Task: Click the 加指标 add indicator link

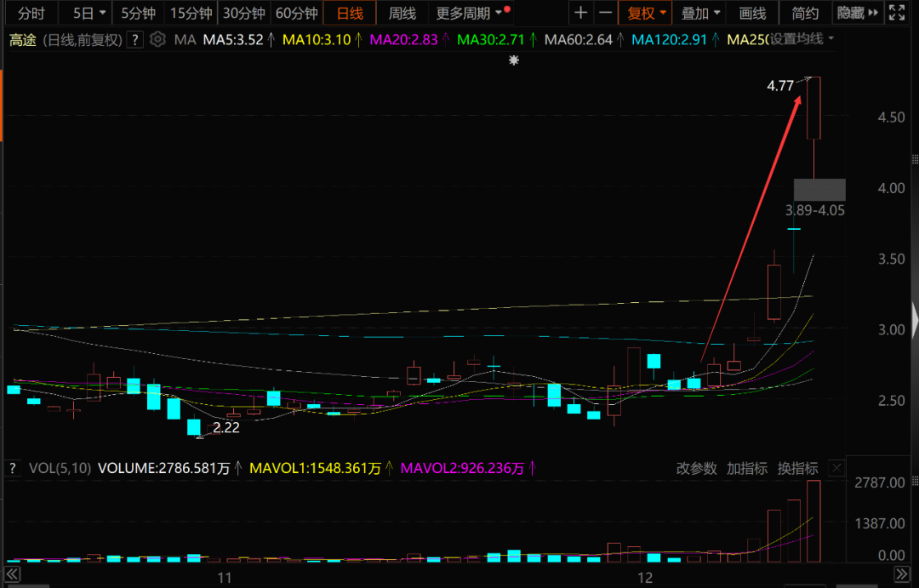Action: click(x=747, y=468)
